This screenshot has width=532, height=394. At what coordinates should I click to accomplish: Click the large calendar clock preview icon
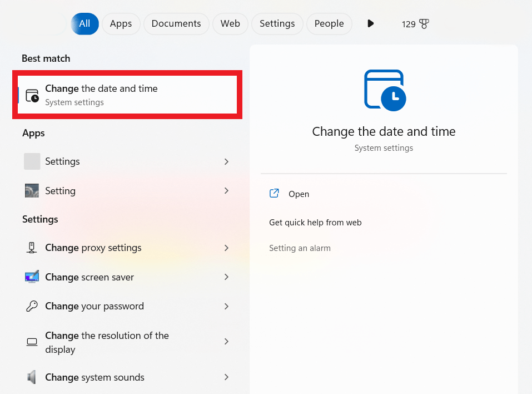(385, 90)
